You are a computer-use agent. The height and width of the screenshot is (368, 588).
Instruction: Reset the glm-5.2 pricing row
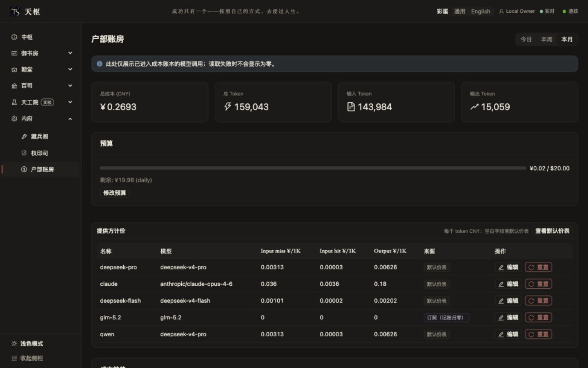pyautogui.click(x=539, y=318)
